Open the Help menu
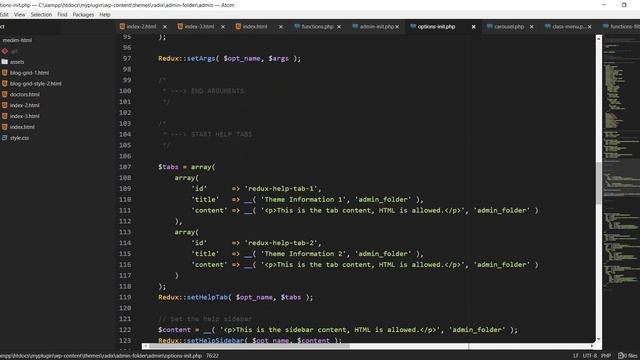Screen dimensions: 640x360 (105, 14)
